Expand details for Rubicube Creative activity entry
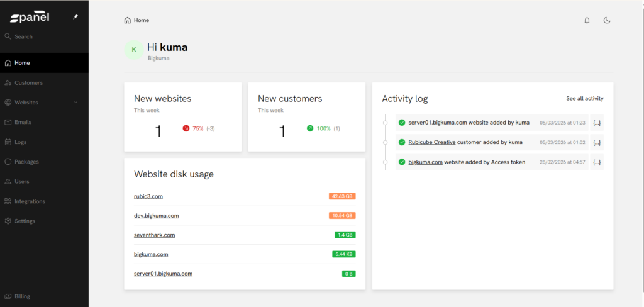Viewport: 644px width, 307px height. click(597, 142)
